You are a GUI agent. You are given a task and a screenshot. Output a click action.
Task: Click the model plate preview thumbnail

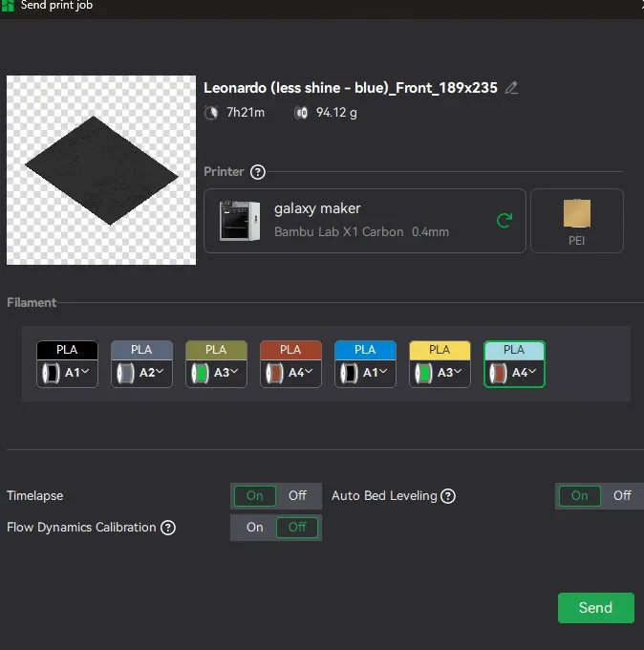(x=101, y=170)
